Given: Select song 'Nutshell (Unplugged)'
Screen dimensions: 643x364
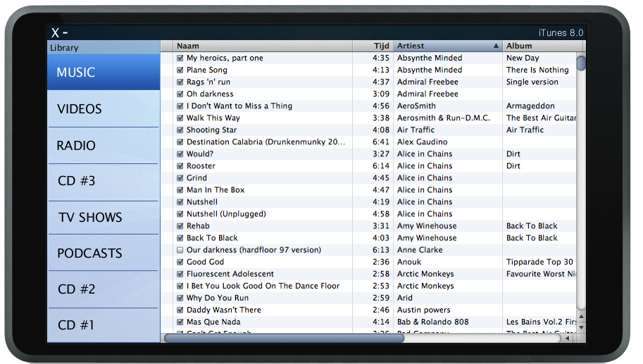Looking at the screenshot, I should [226, 214].
